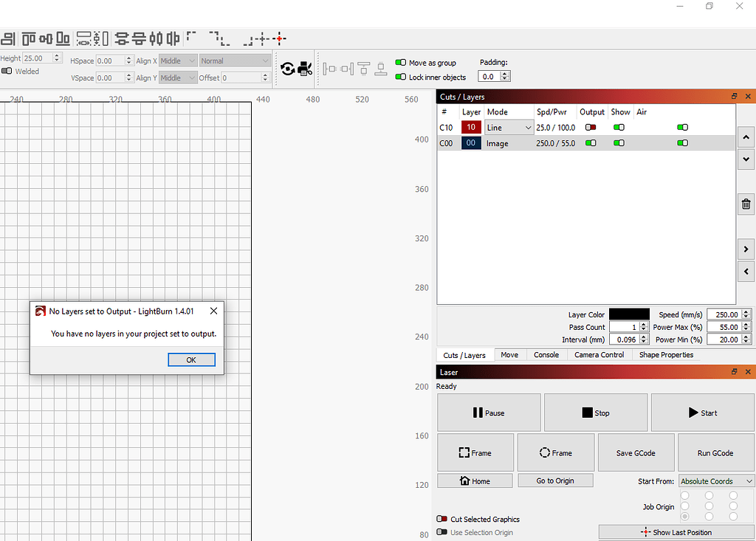Click OK in the dialog
This screenshot has height=541, width=756.
pyautogui.click(x=191, y=359)
